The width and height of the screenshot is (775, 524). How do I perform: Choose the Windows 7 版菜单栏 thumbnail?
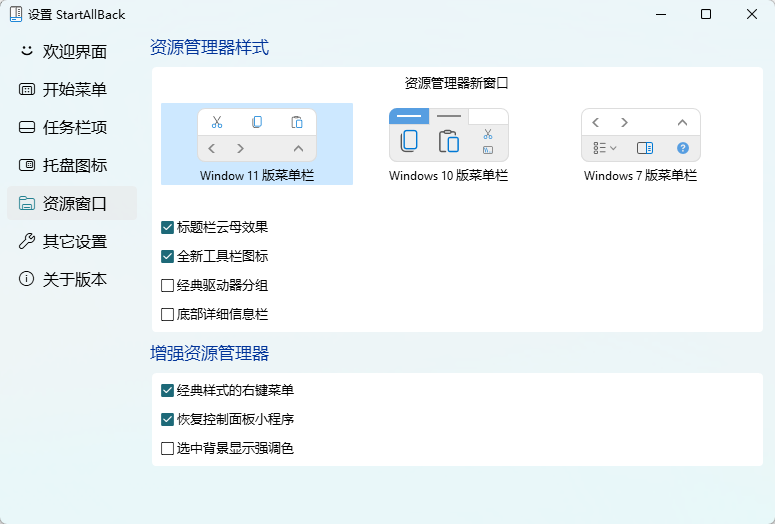point(641,135)
